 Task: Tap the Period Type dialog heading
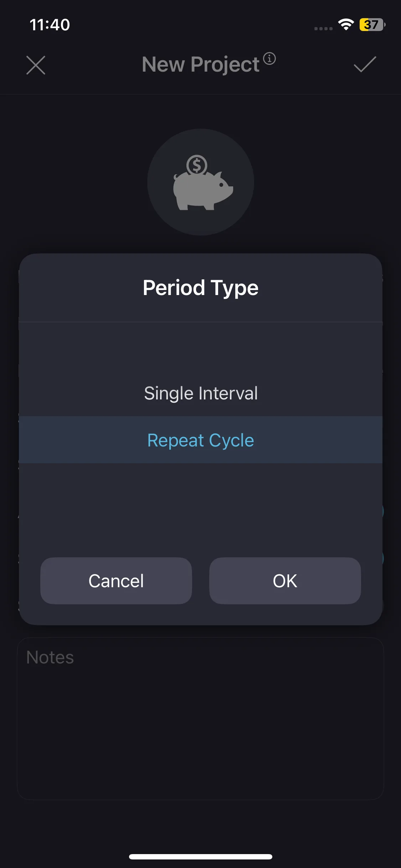click(x=201, y=288)
